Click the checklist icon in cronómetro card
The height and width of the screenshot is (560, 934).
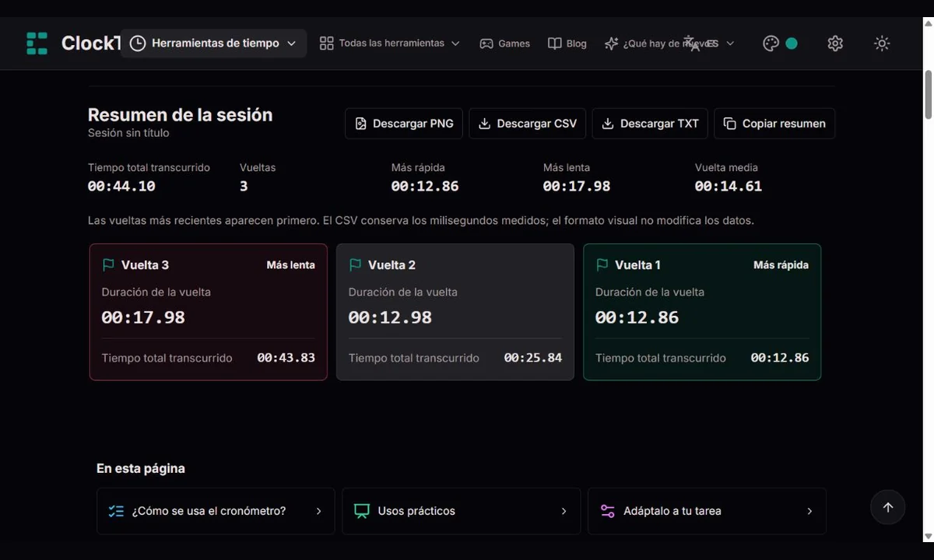116,511
